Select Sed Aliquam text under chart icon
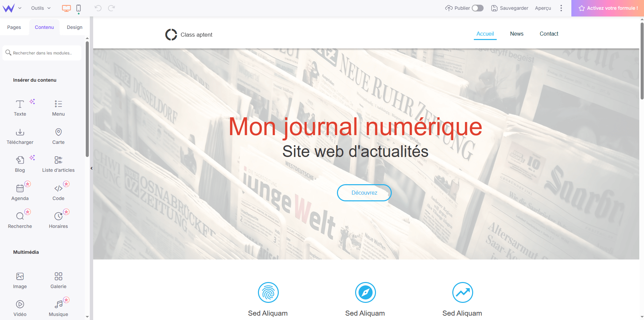The height and width of the screenshot is (320, 644). (462, 313)
